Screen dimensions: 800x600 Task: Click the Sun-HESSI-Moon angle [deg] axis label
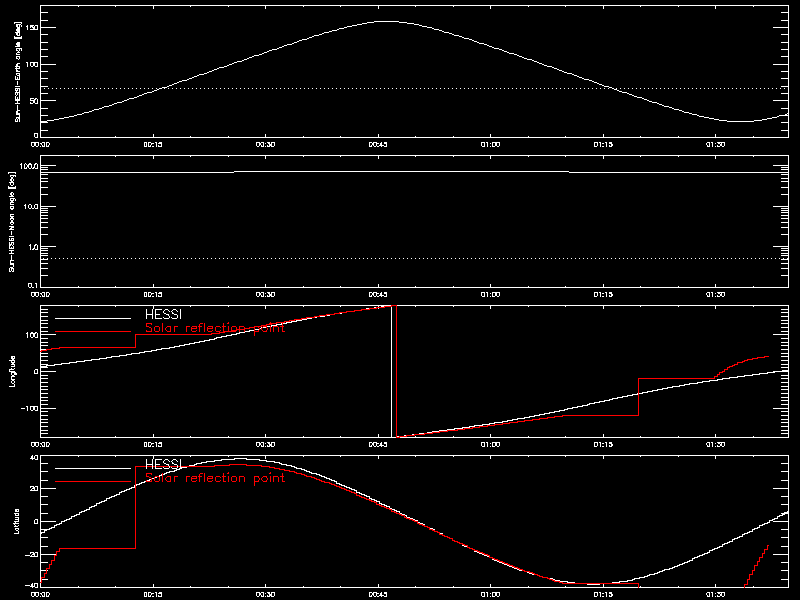click(12, 222)
